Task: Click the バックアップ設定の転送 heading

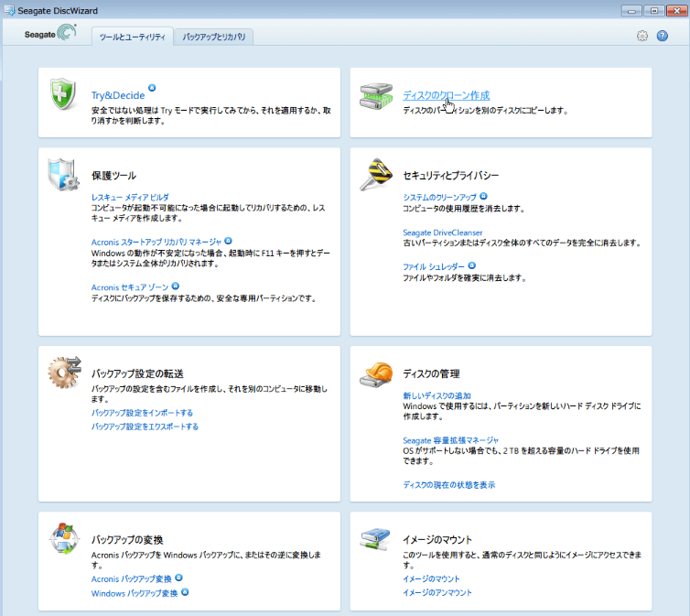Action: 138,373
